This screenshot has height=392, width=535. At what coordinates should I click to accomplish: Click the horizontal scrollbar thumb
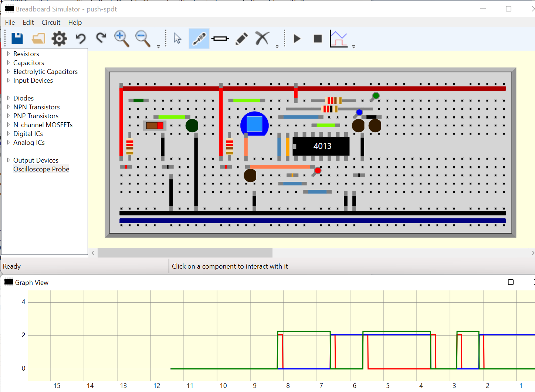tap(185, 253)
